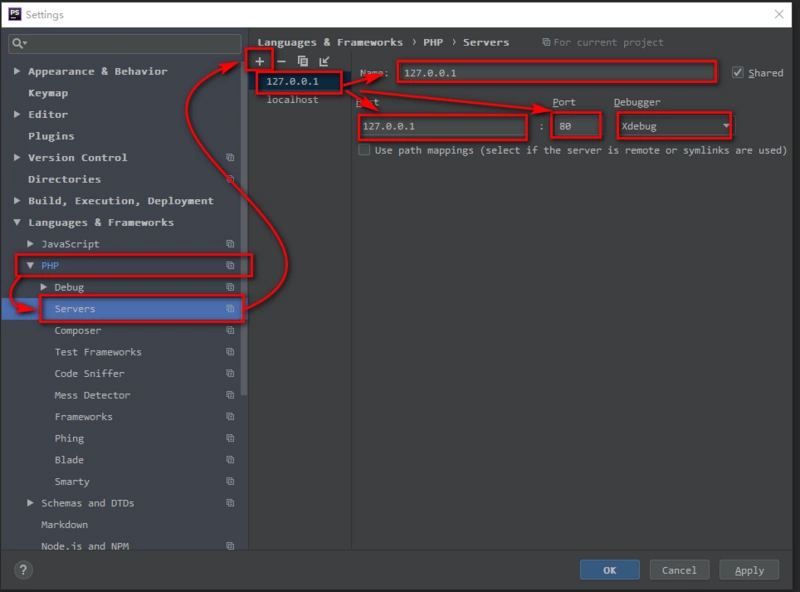Open the help question mark button
800x592 pixels.
point(23,570)
